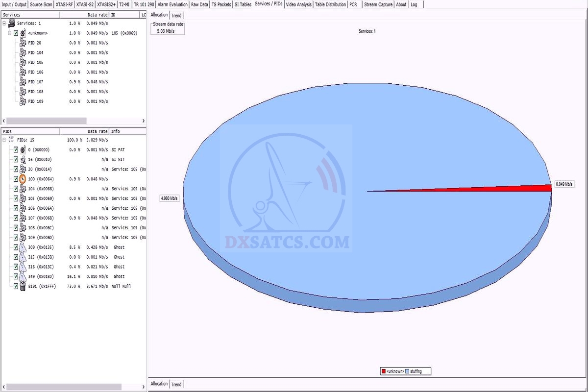Click the SI NIT icon for PID 16
This screenshot has height=392, width=588.
tap(23, 159)
